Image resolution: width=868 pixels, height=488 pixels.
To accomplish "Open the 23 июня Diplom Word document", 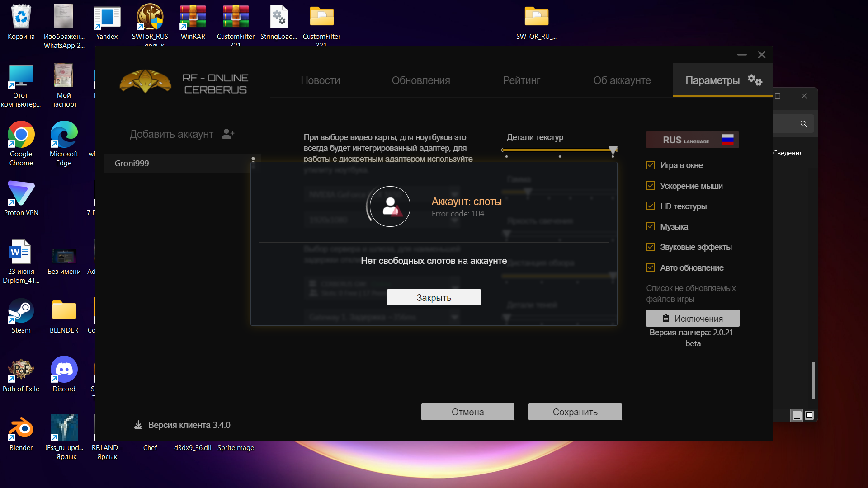I will pos(21,252).
